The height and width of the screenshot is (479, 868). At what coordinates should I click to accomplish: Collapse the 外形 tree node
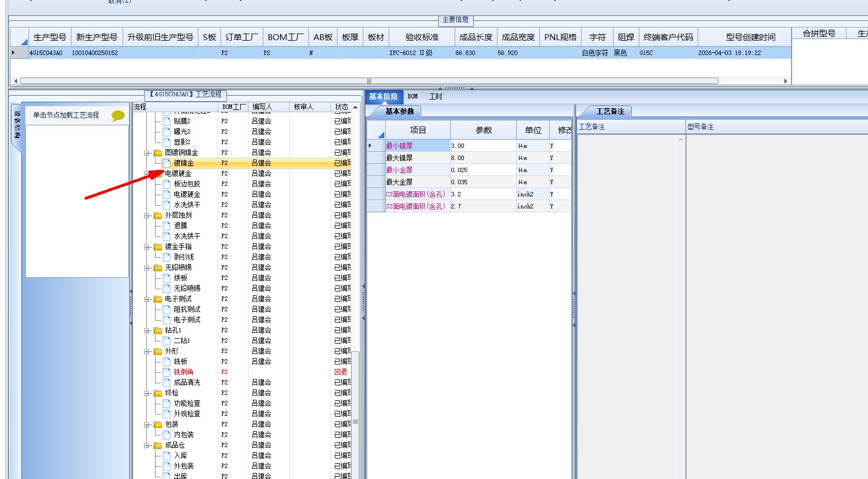coord(147,351)
